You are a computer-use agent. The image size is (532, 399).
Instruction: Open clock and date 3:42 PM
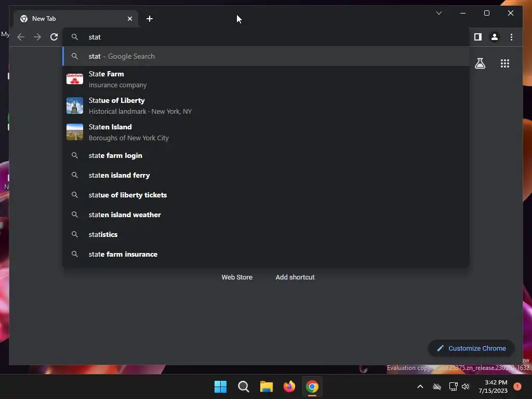(493, 387)
